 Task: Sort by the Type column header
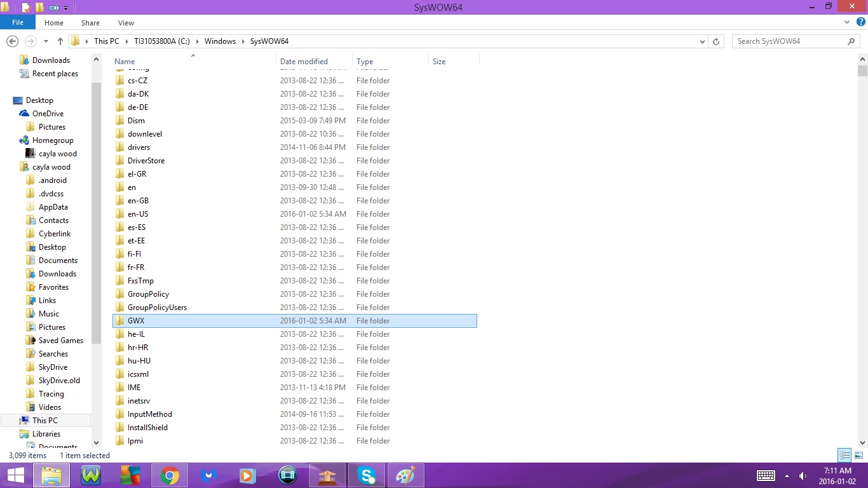point(391,62)
